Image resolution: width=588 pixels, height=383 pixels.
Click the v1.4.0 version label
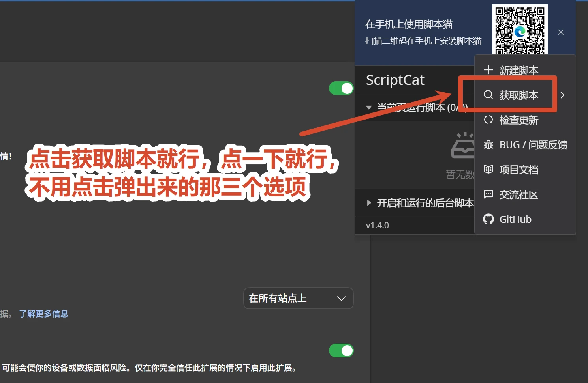pyautogui.click(x=378, y=225)
